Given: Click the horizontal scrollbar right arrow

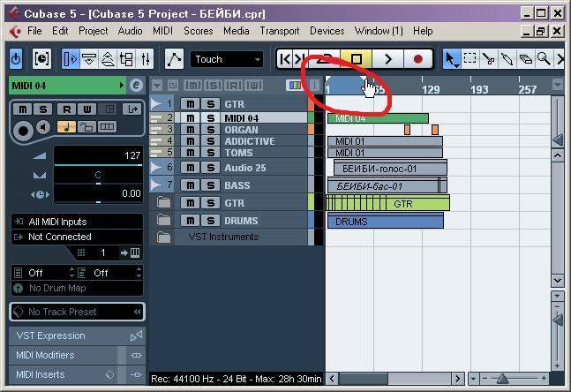Looking at the screenshot, I should pos(458,379).
